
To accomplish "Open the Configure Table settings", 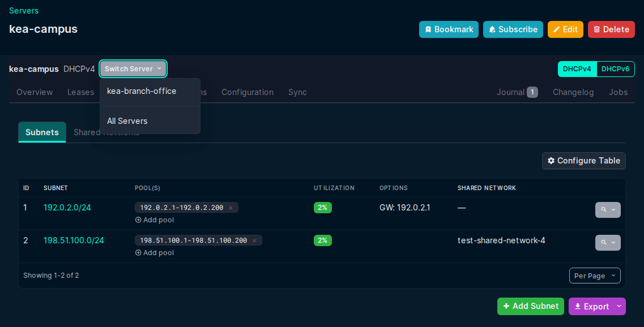I will [x=583, y=161].
